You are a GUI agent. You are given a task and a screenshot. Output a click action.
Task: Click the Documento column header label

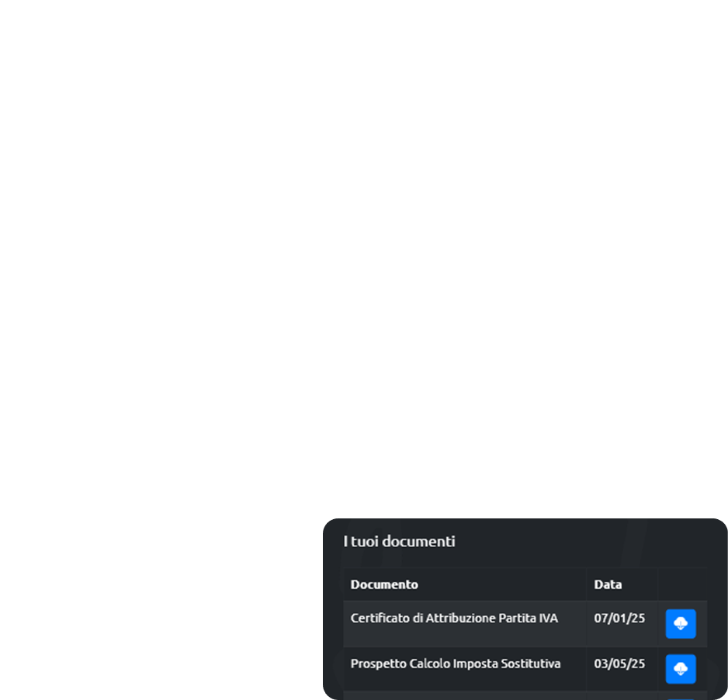(384, 584)
